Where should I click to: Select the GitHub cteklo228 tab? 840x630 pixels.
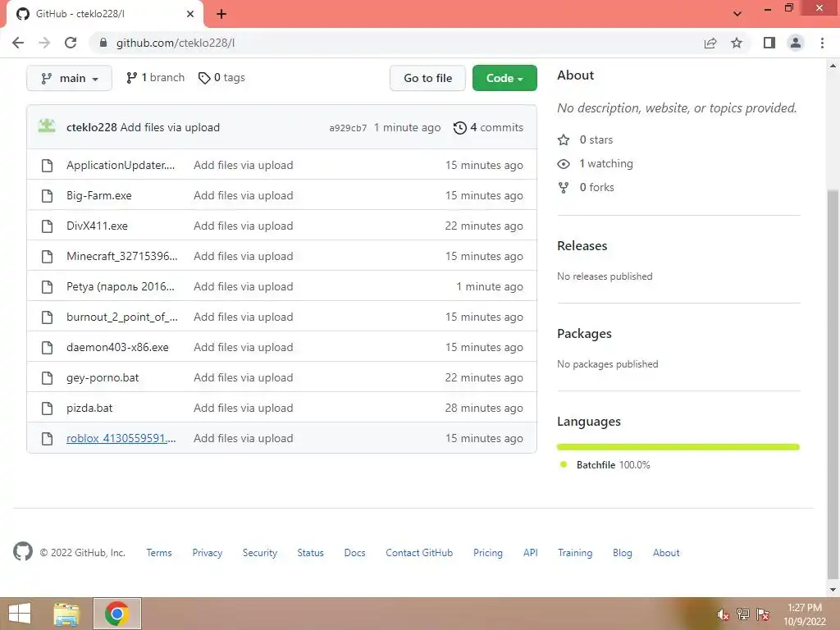coord(105,14)
